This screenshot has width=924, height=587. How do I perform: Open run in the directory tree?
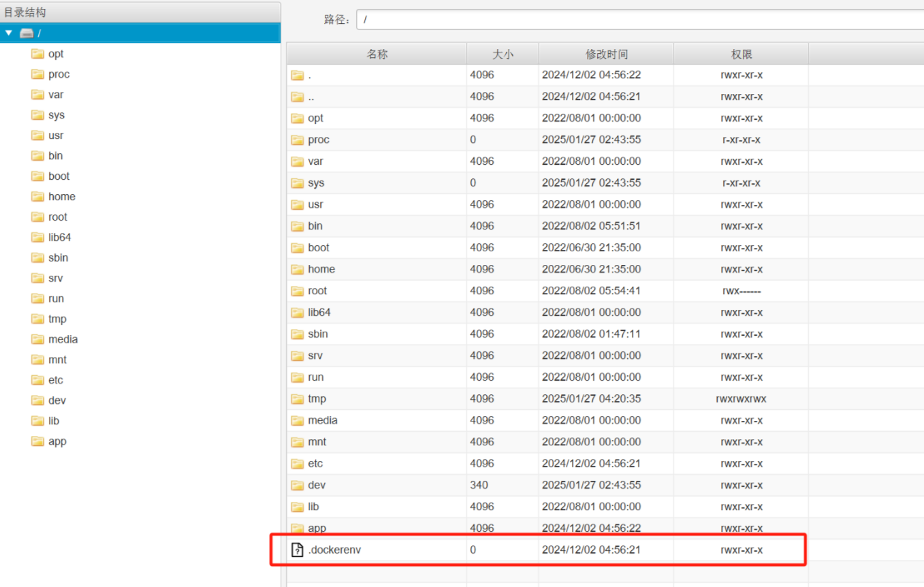[56, 298]
